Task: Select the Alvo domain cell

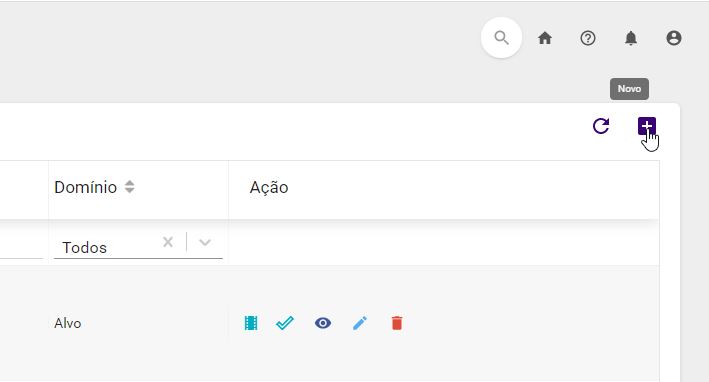Action: click(x=68, y=323)
